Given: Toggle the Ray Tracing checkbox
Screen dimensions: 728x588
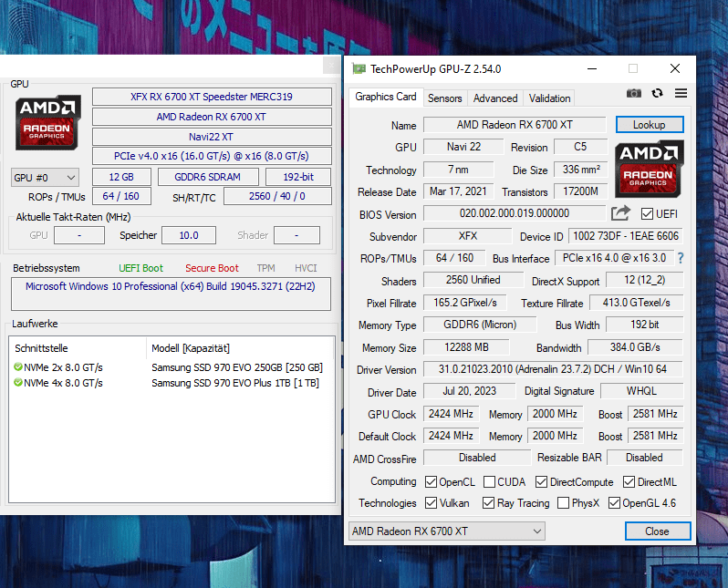Looking at the screenshot, I should [488, 502].
